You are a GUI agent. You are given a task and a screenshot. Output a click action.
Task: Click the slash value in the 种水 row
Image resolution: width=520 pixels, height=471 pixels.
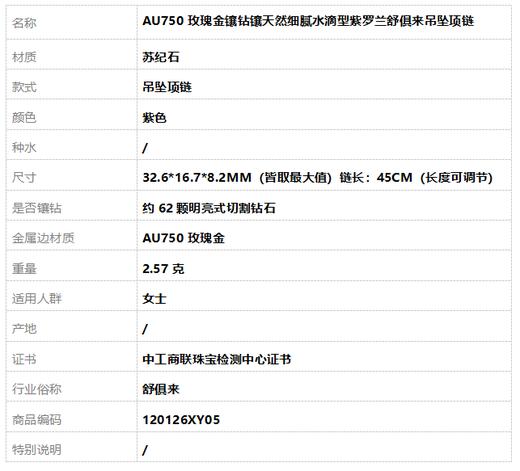(x=145, y=148)
